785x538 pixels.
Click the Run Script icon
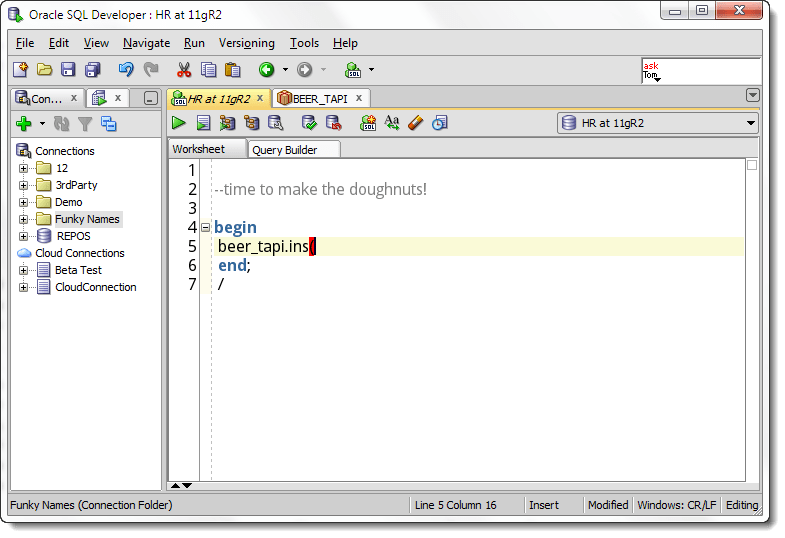203,123
